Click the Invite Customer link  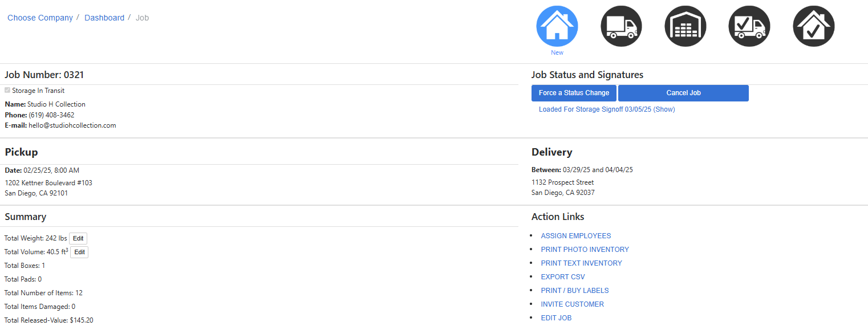pyautogui.click(x=572, y=304)
